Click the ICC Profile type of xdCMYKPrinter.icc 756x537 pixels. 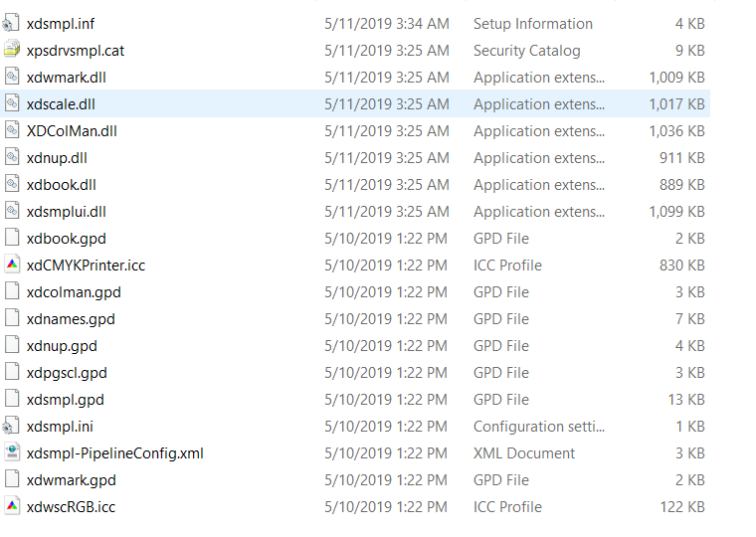[x=507, y=266]
